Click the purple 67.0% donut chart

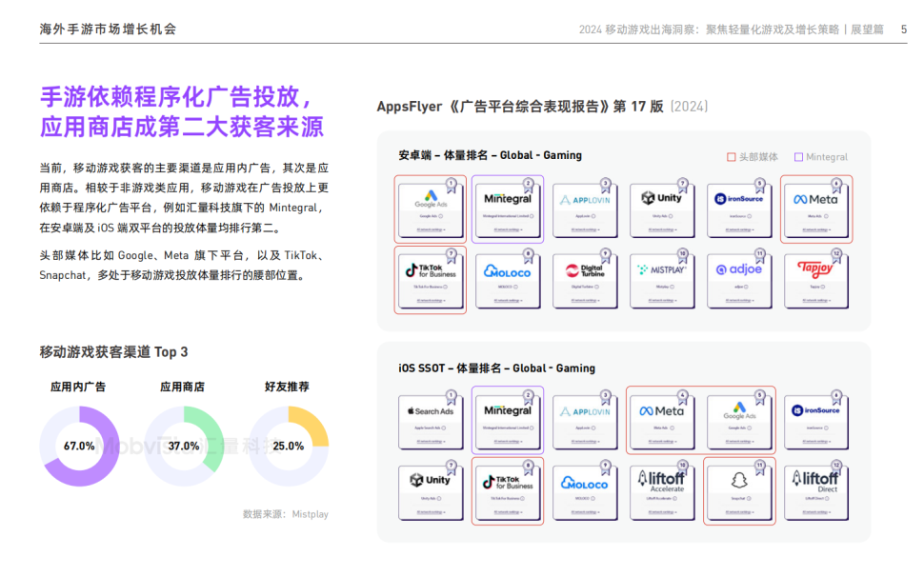tap(79, 446)
